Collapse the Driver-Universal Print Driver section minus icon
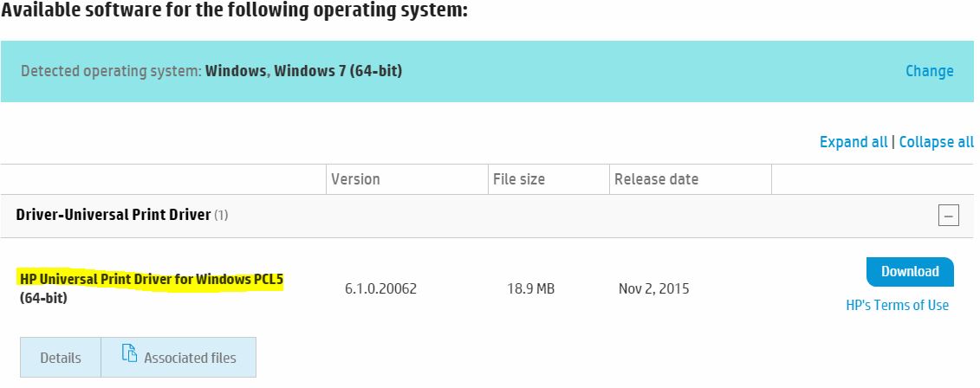Screen dimensions: 980x388 click(x=949, y=216)
